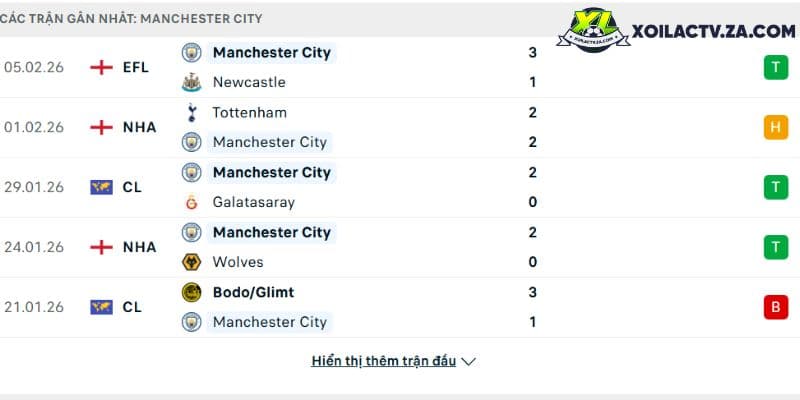This screenshot has height=400, width=800.
Task: Click the orange H draw badge
Action: pyautogui.click(x=776, y=127)
